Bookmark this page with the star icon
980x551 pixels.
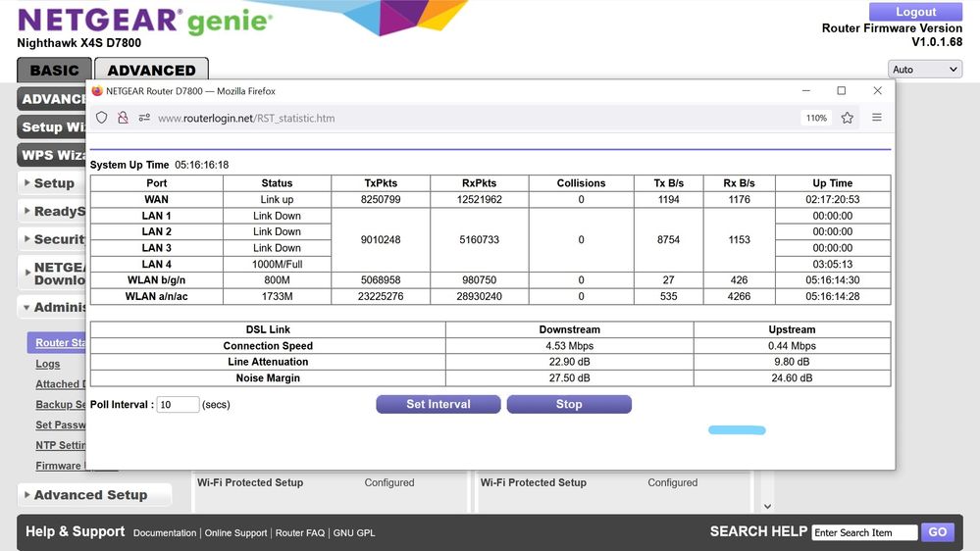tap(848, 118)
